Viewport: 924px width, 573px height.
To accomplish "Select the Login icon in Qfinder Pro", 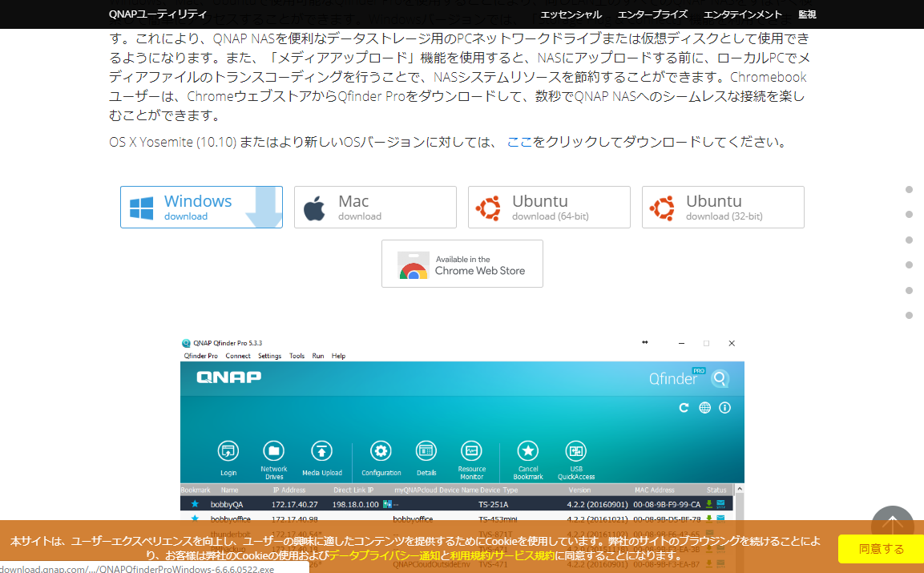I will click(228, 451).
